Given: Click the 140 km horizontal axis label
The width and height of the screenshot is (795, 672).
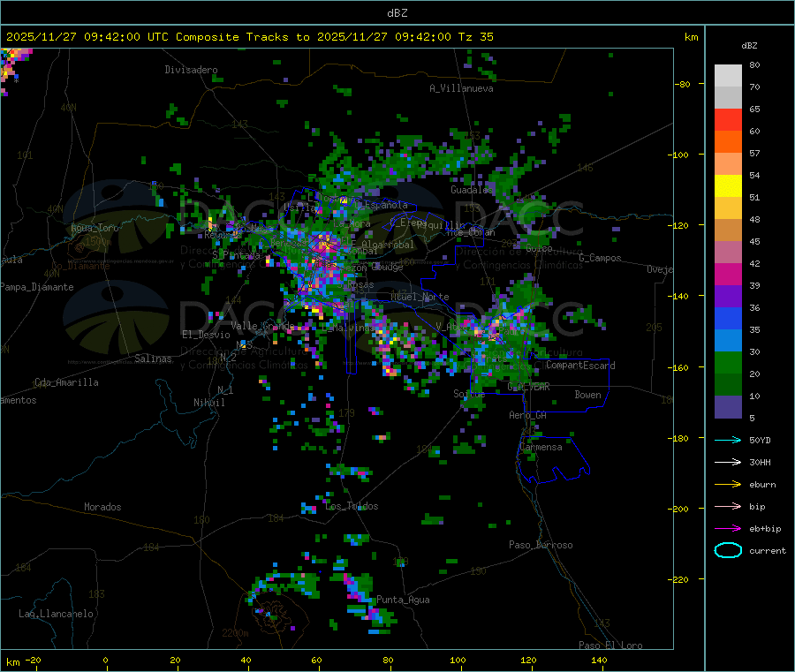Looking at the screenshot, I should coord(599,660).
